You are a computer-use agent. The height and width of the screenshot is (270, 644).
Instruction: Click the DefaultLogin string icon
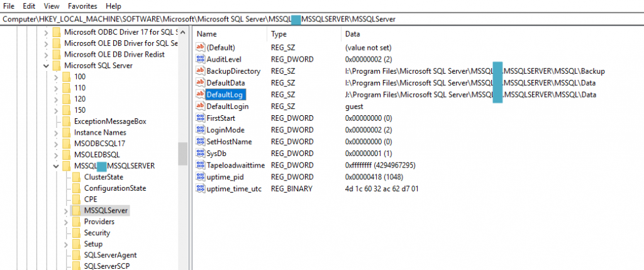[x=200, y=106]
